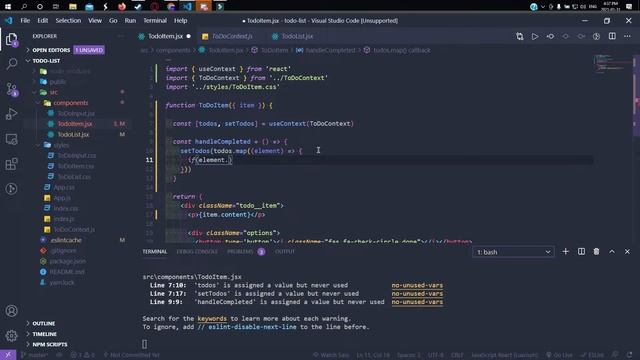
Task: Click the compare changes icon in editor toolbar
Action: click(520, 36)
